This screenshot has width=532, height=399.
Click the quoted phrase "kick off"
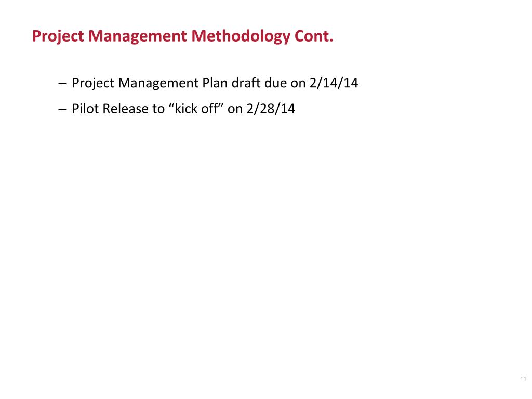point(196,109)
